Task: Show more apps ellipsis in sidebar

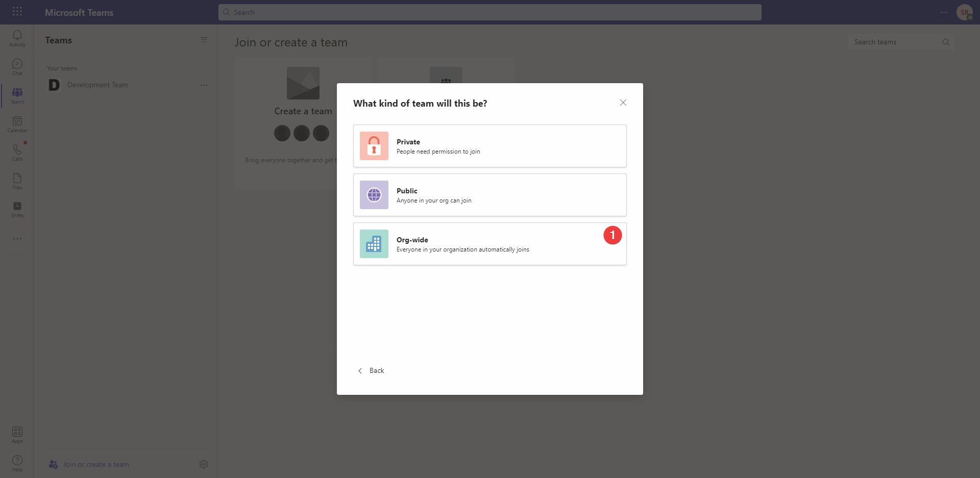Action: tap(17, 239)
